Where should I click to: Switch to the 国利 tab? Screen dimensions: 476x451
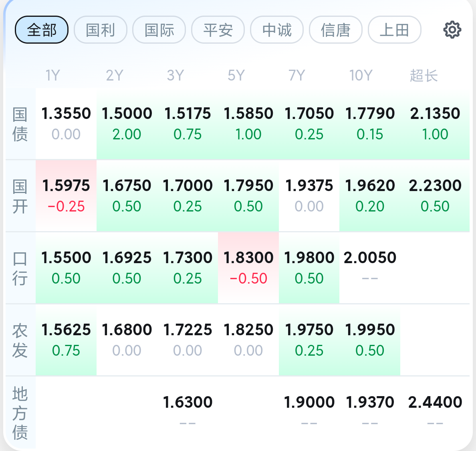tap(101, 30)
